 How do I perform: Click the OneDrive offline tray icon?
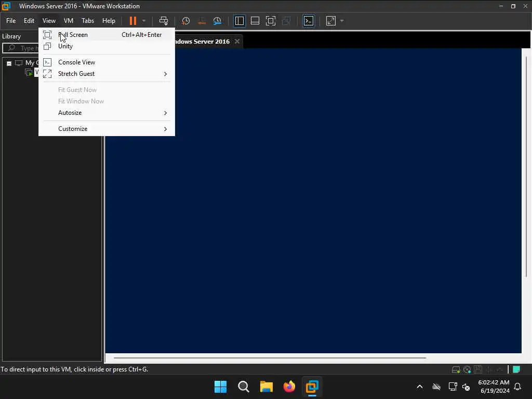[x=436, y=387]
